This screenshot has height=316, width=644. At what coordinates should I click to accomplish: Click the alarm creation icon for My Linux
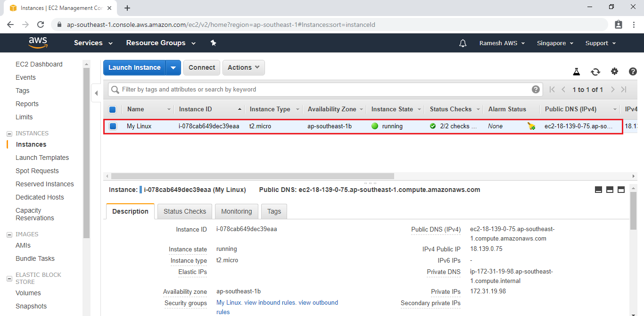coord(531,126)
